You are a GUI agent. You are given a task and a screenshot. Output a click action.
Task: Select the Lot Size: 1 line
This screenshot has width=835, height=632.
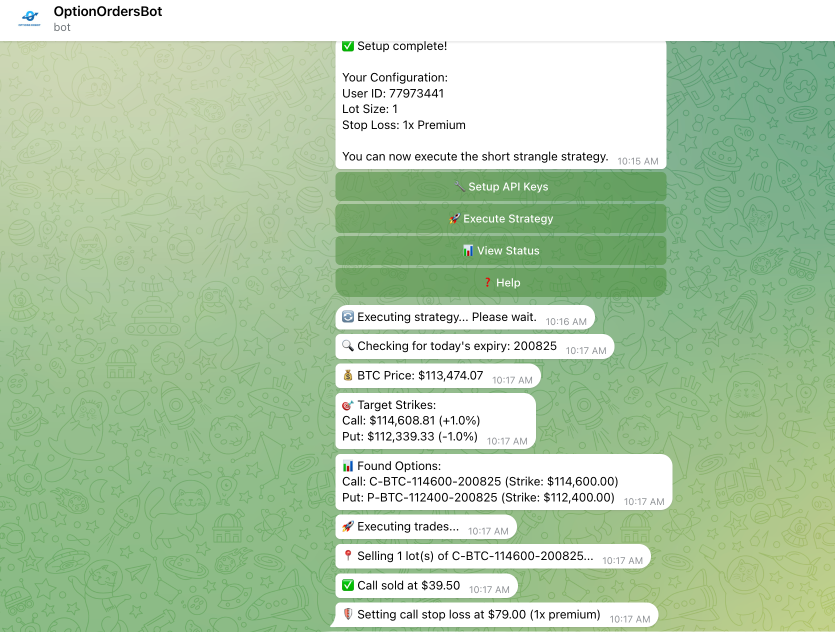point(370,109)
